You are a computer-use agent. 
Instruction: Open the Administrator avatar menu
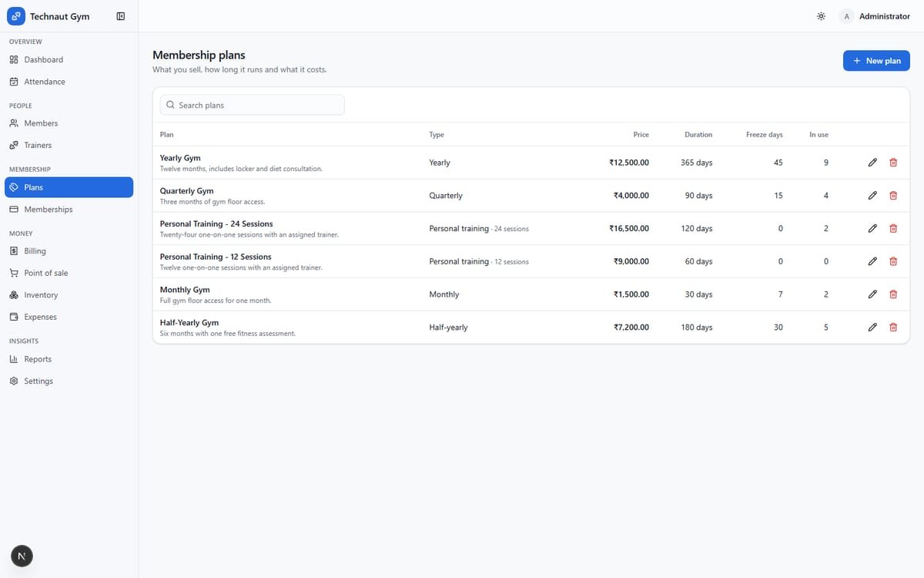click(846, 16)
